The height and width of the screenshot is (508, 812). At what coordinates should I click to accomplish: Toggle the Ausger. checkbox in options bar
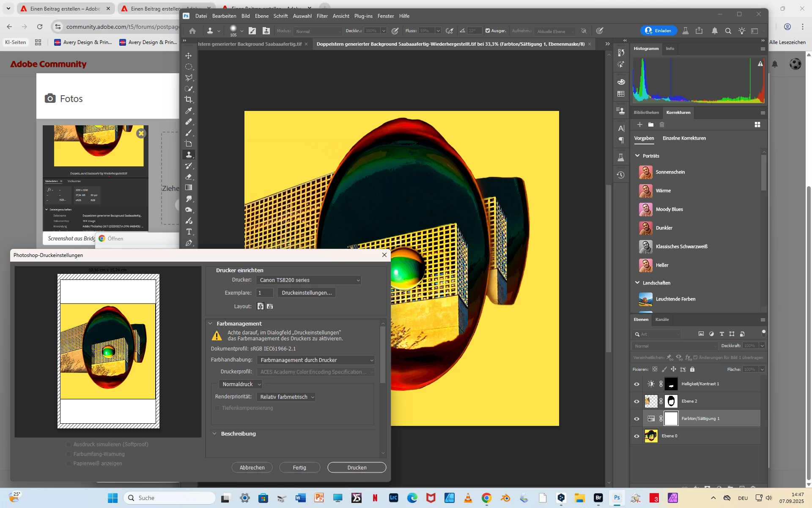(x=488, y=31)
